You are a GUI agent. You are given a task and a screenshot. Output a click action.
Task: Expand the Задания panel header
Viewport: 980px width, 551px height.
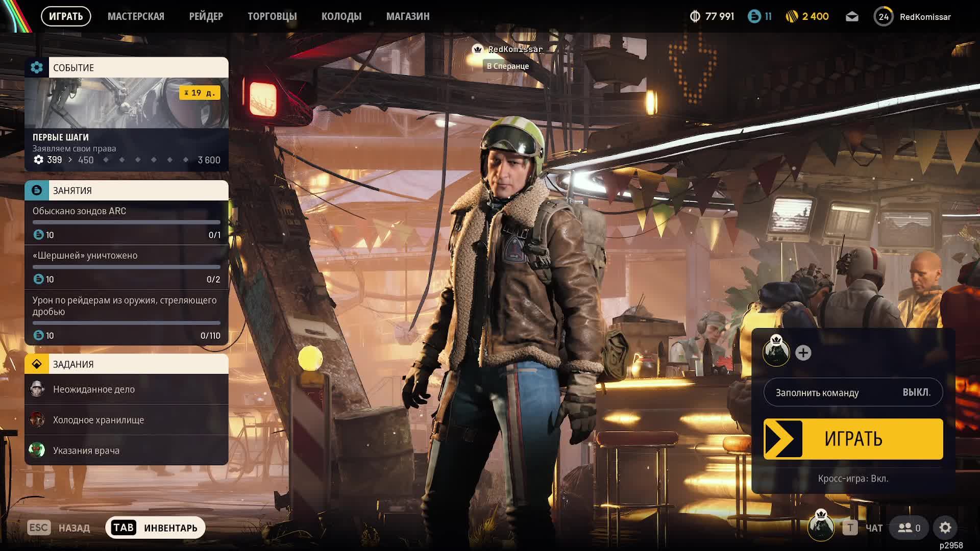(127, 364)
